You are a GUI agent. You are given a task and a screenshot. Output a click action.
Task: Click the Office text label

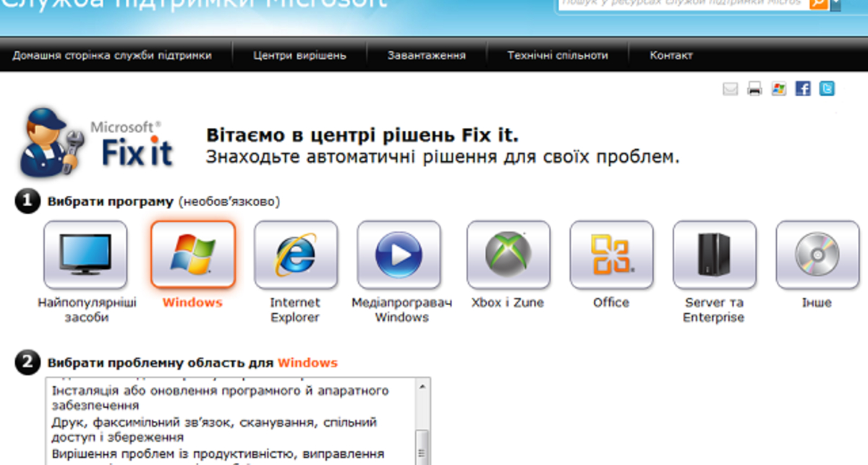click(x=611, y=302)
